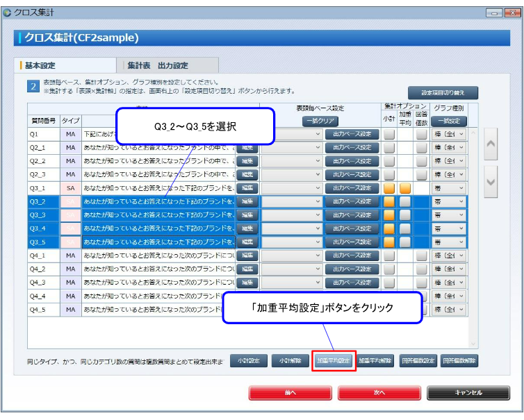Click 出力ベース設定 for row Q1
524x420 pixels.
pyautogui.click(x=352, y=134)
